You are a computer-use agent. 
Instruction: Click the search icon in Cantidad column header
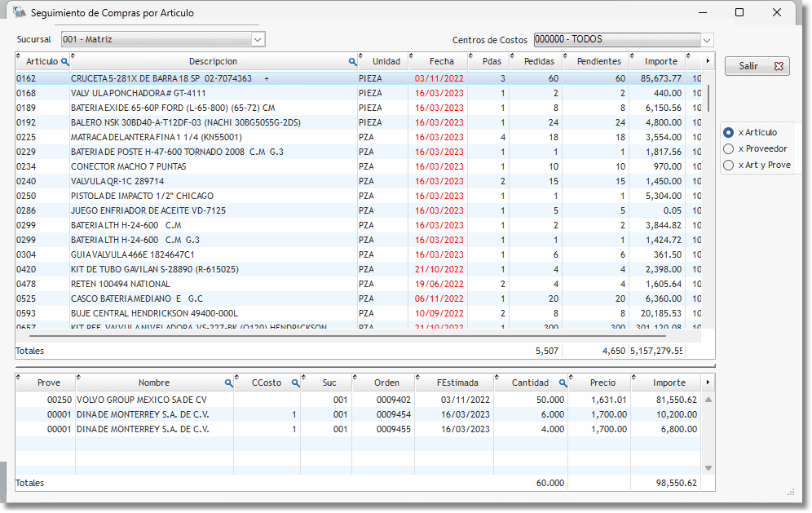[563, 383]
